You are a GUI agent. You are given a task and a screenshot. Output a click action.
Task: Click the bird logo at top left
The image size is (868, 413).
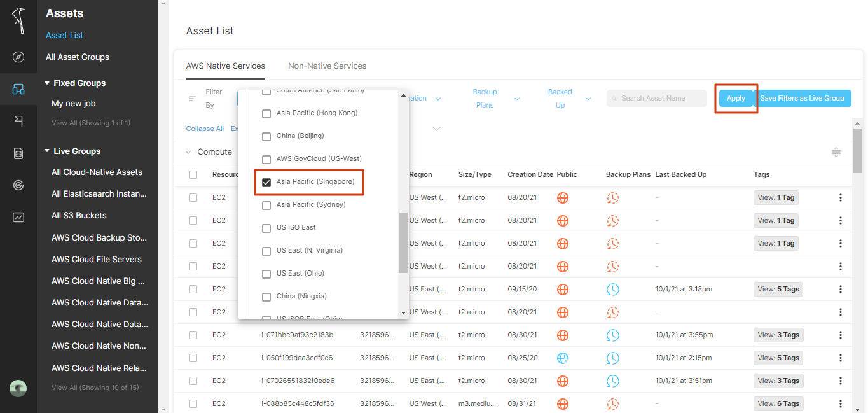(x=19, y=21)
